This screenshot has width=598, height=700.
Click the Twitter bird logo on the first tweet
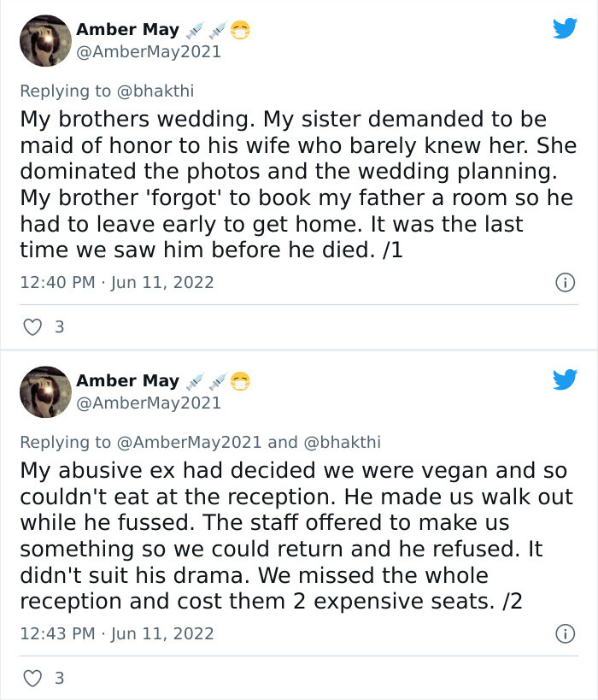pos(565,27)
